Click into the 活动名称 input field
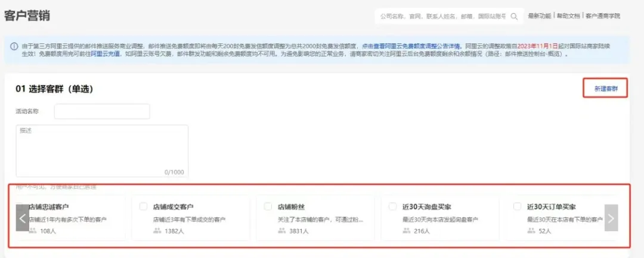This screenshot has width=644, height=258. point(102,111)
